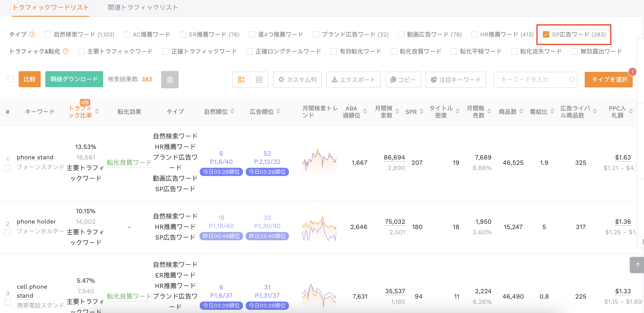Click the タイプを選択 button

tap(609, 80)
